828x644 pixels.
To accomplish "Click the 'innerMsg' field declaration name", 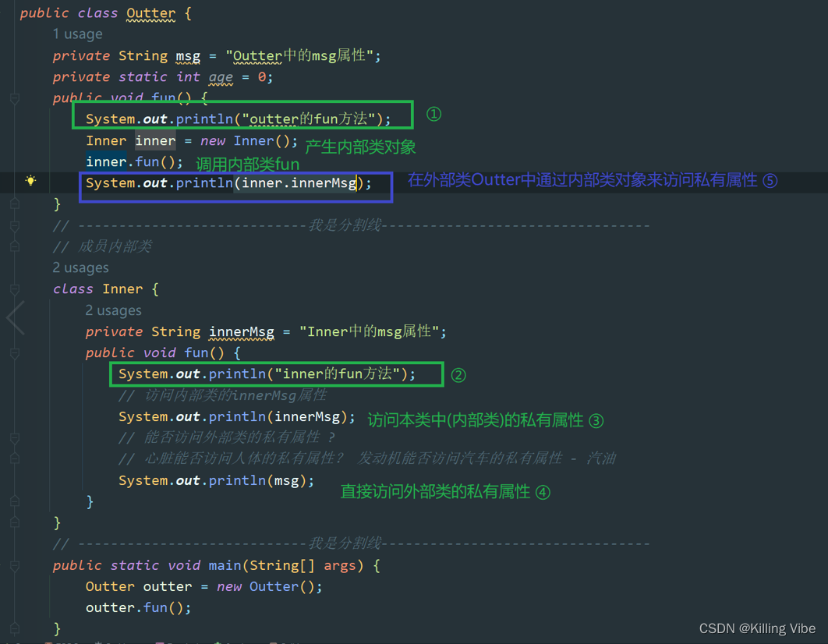I will (242, 332).
